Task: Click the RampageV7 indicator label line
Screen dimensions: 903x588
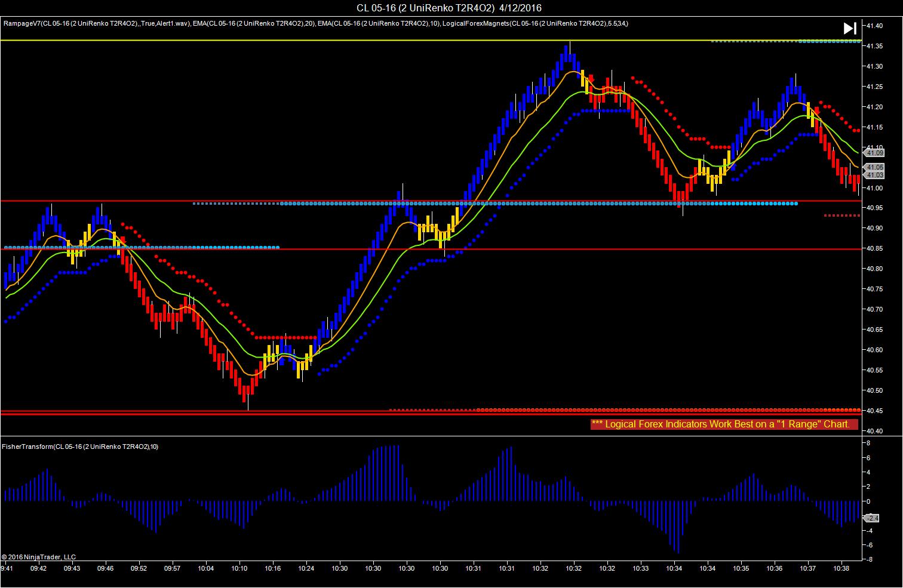Action: click(315, 23)
